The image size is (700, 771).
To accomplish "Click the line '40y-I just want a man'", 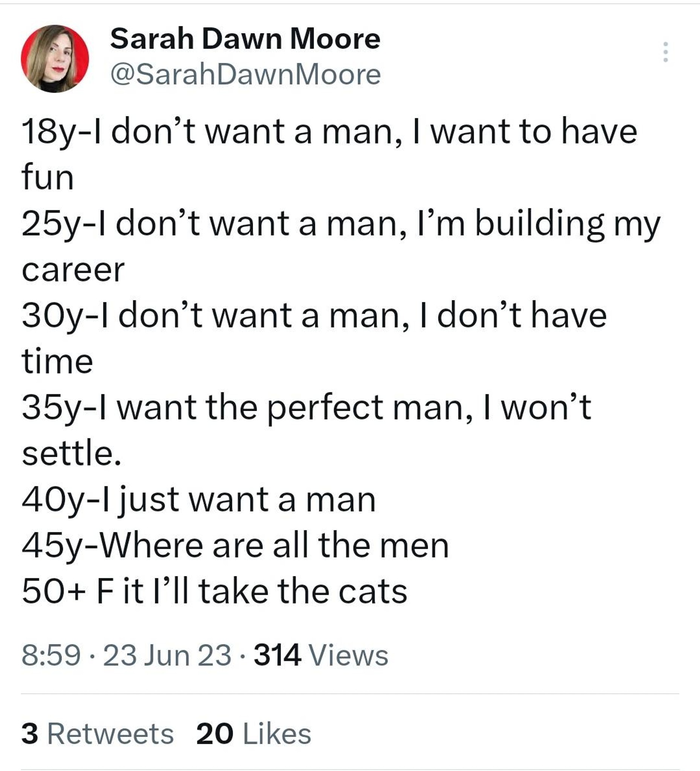I will point(199,501).
